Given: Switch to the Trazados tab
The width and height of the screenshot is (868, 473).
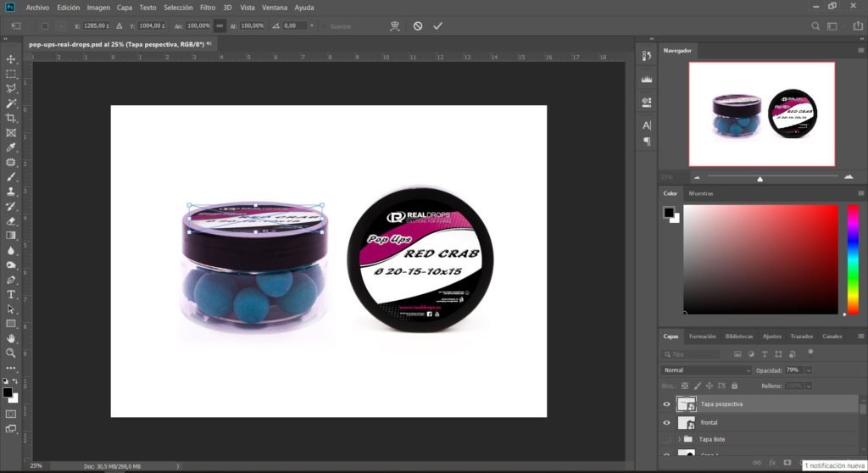Looking at the screenshot, I should (802, 337).
